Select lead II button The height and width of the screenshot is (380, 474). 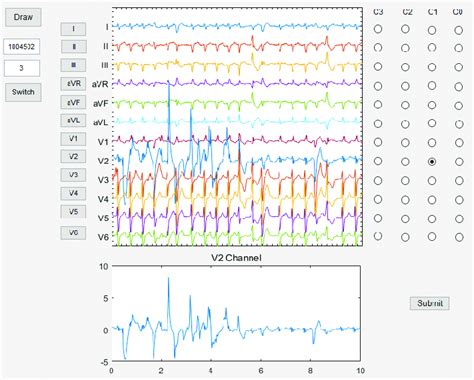click(73, 47)
